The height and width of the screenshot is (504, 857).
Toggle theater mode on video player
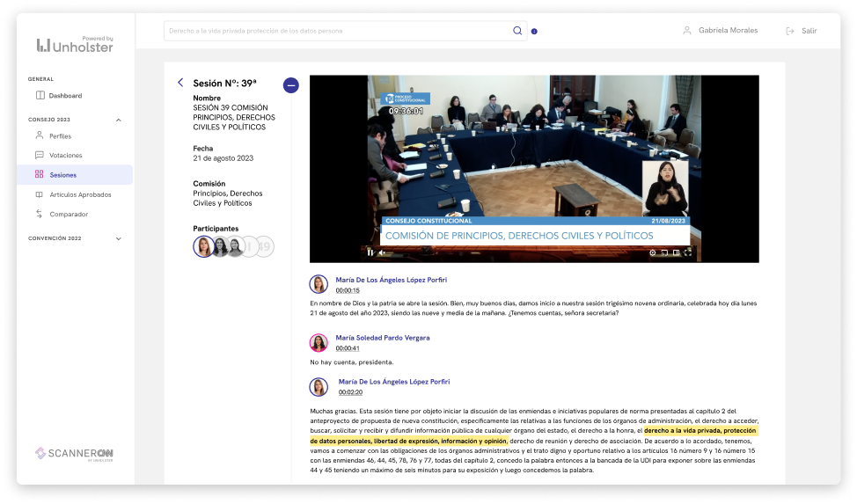coord(676,252)
